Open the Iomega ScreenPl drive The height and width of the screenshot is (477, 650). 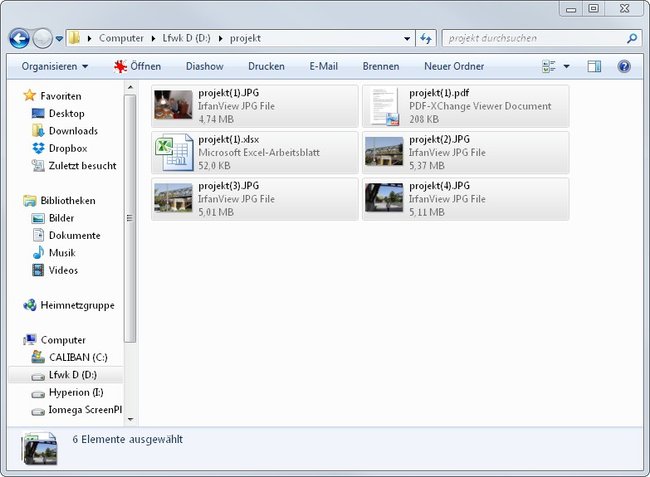pyautogui.click(x=77, y=410)
